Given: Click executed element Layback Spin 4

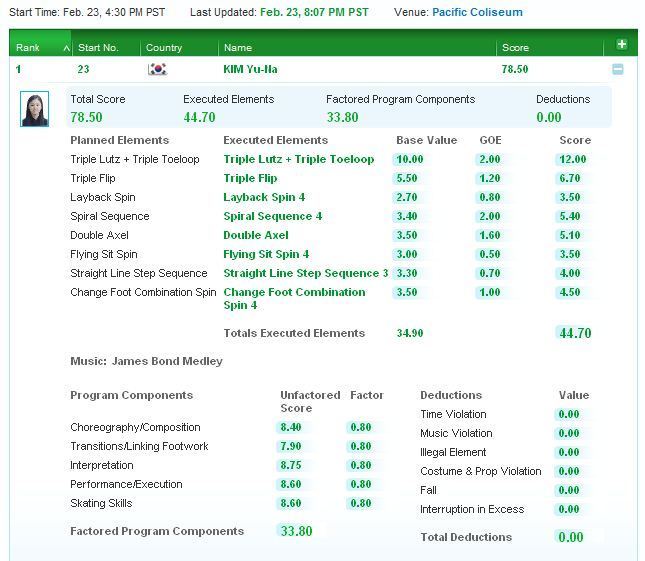Looking at the screenshot, I should (264, 197).
